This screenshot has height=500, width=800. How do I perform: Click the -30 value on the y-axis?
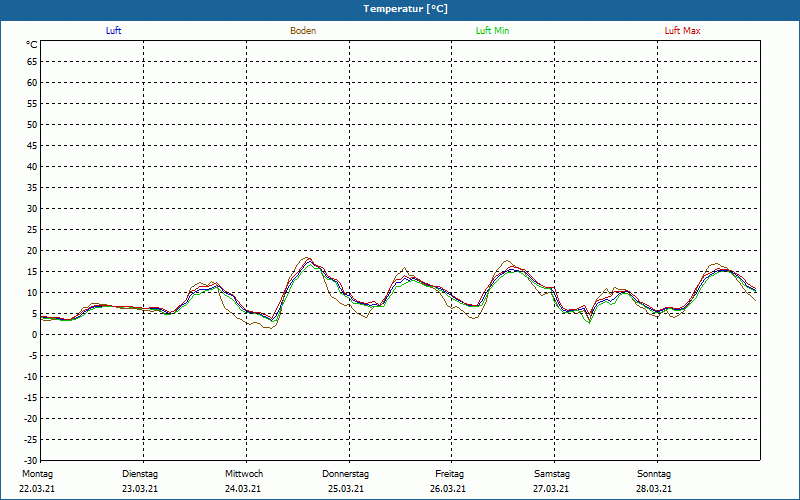[x=31, y=460]
